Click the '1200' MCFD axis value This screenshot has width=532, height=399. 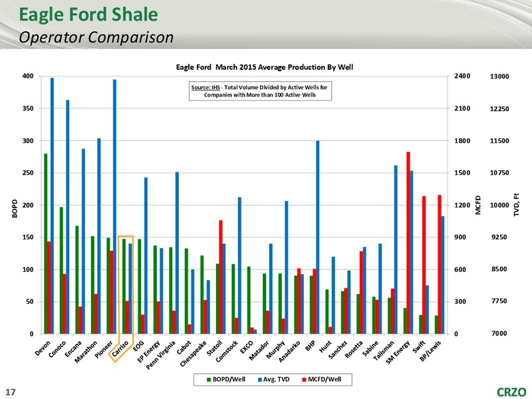tap(462, 205)
